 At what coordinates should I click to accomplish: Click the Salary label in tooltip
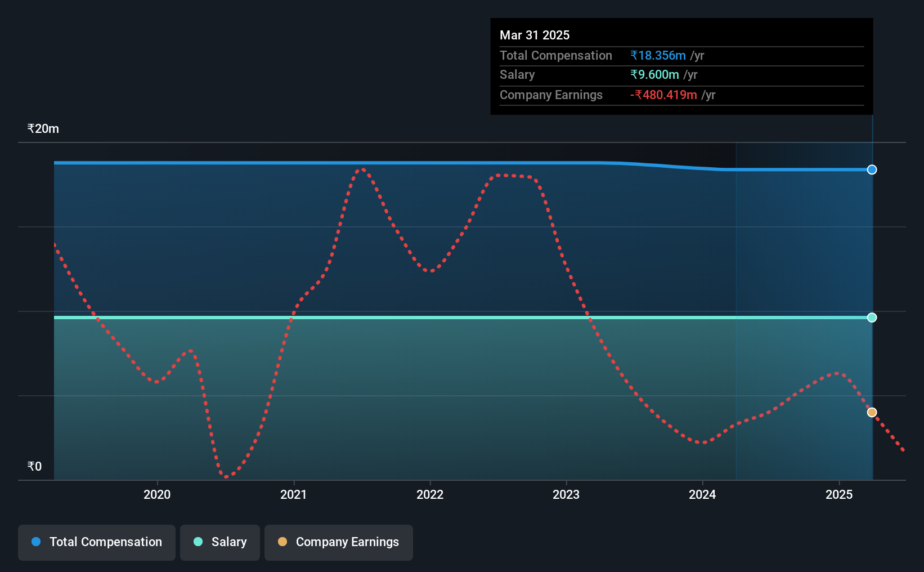517,74
